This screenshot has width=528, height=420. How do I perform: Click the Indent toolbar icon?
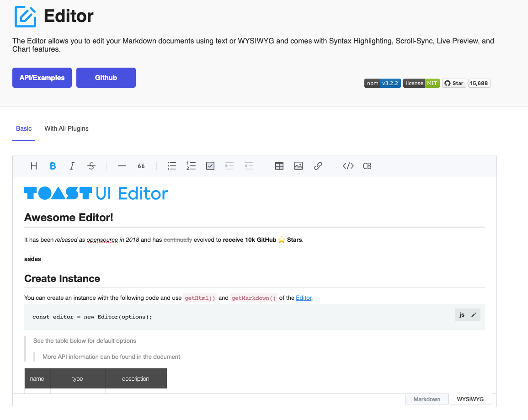coord(229,166)
